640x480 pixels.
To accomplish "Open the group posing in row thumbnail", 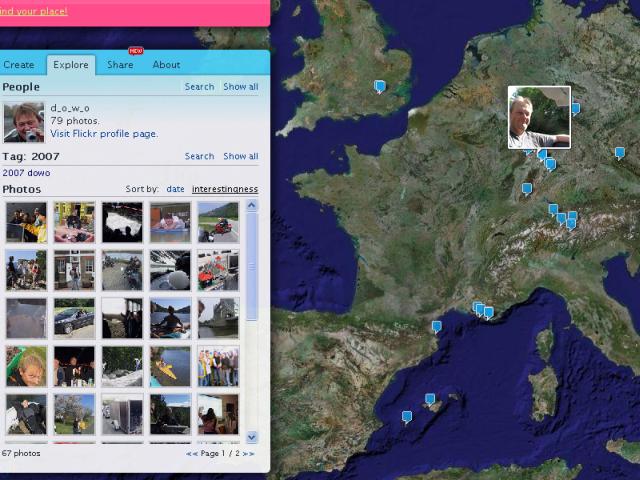I will point(218,366).
